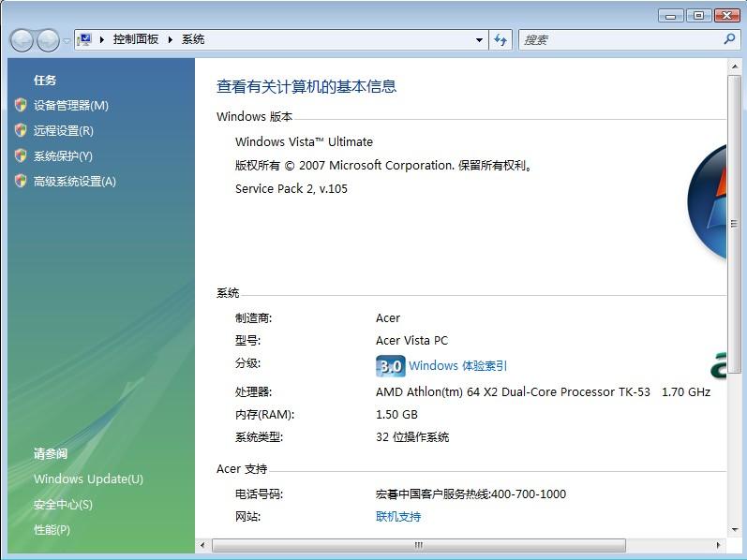Click the shield icon next to 设备管理器(M)
This screenshot has height=560, width=747.
tap(21, 106)
